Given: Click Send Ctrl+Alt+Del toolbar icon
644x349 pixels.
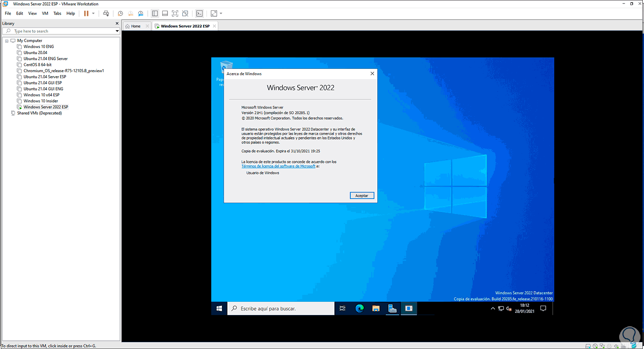Looking at the screenshot, I should 106,13.
